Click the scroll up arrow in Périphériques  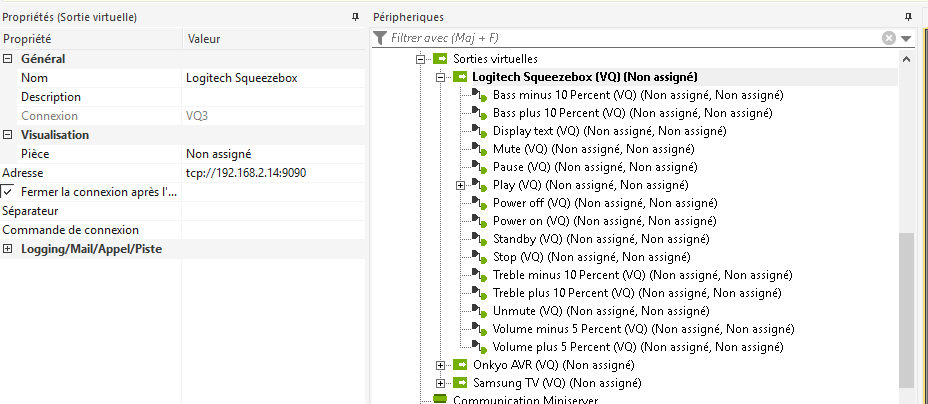pos(906,59)
